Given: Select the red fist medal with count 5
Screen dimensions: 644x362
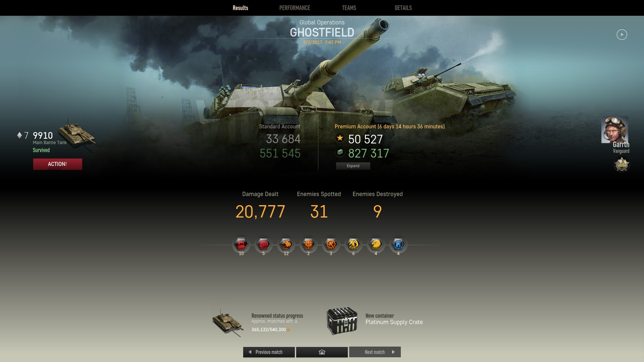Looking at the screenshot, I should point(264,244).
